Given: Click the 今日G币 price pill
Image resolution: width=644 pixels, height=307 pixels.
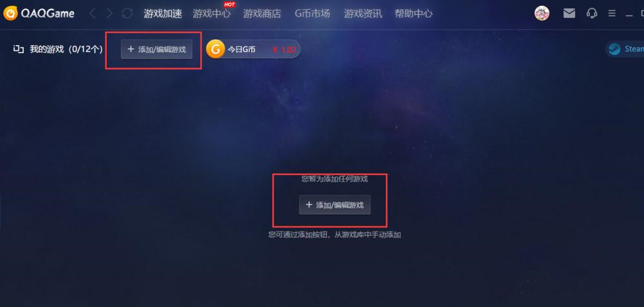Looking at the screenshot, I should pos(253,50).
